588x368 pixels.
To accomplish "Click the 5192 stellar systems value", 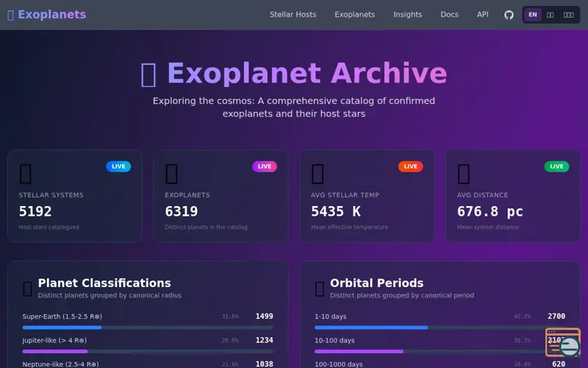I will coord(35,211).
